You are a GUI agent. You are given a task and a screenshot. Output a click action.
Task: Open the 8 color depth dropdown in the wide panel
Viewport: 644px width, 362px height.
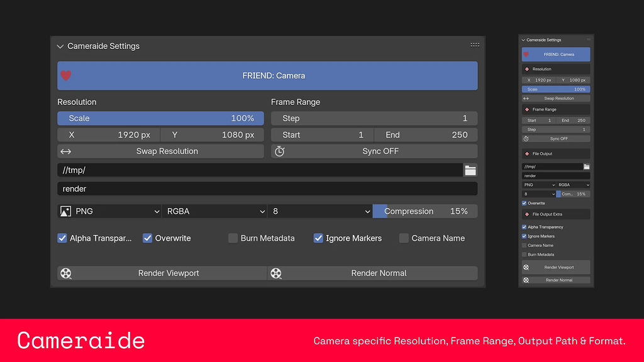tap(320, 211)
